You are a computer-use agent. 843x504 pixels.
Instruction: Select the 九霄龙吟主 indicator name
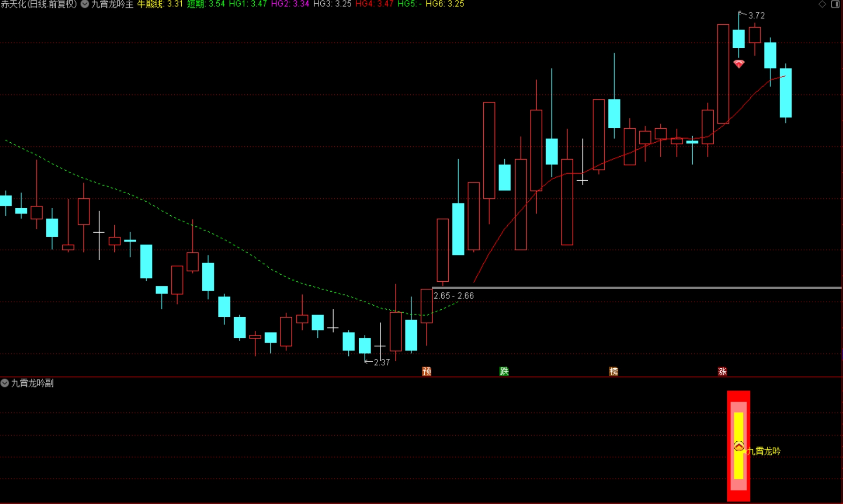click(112, 4)
